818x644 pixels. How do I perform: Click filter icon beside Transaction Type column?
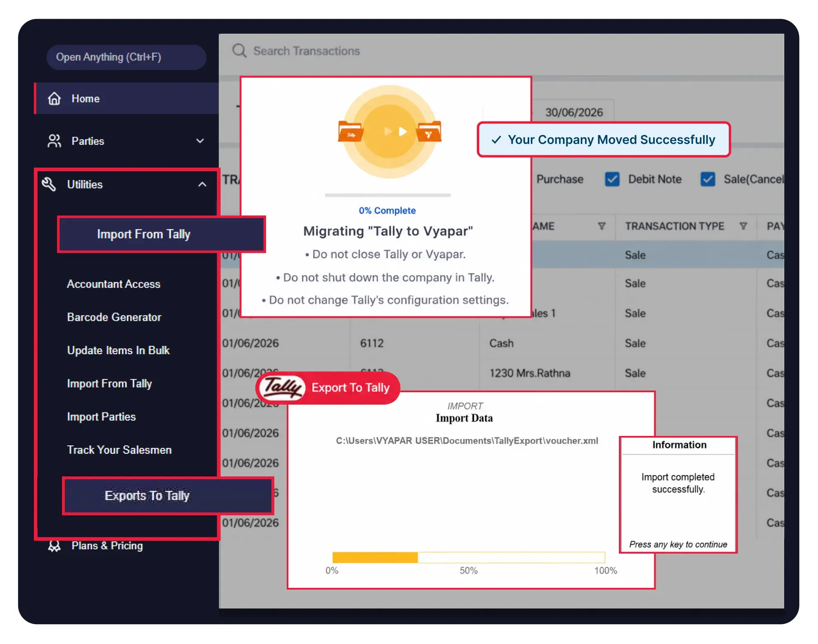pyautogui.click(x=743, y=226)
